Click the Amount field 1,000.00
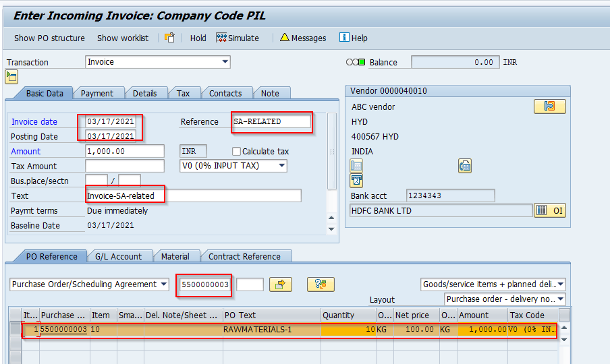Image resolution: width=610 pixels, height=364 pixels. coord(124,151)
